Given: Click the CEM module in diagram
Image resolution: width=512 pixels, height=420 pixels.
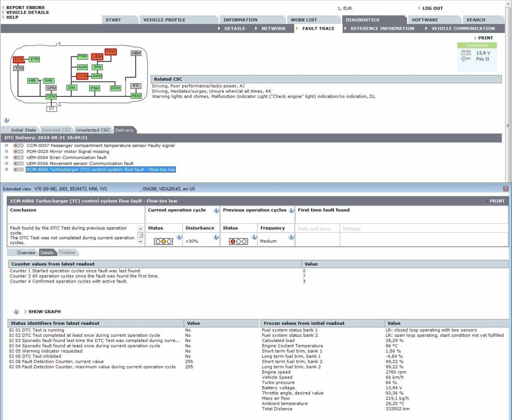Looking at the screenshot, I should coord(51,96).
